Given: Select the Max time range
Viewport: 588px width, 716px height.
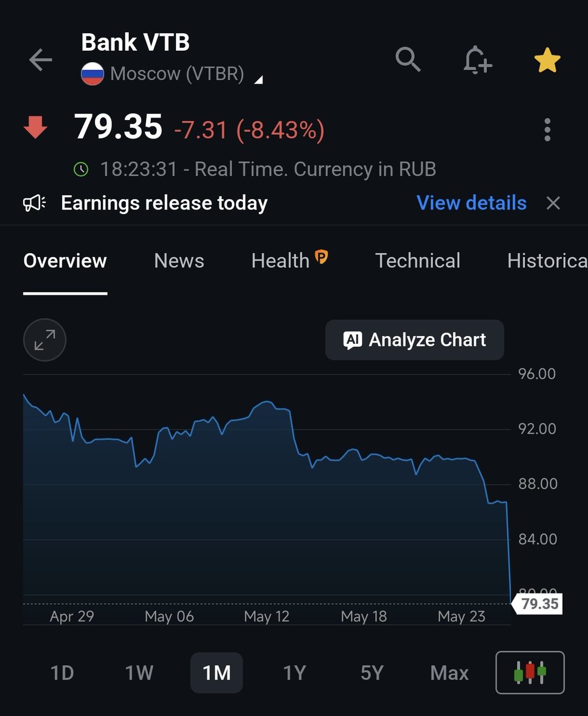Looking at the screenshot, I should (449, 673).
